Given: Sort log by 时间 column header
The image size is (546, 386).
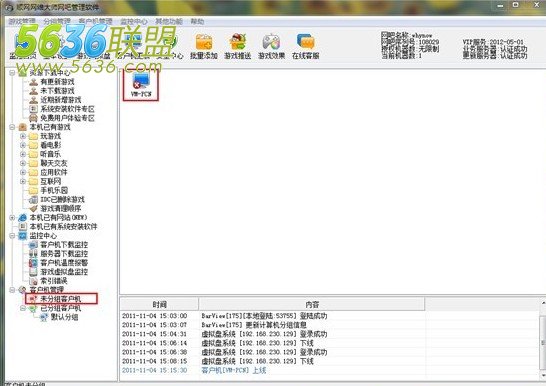Looking at the screenshot, I should pos(159,305).
